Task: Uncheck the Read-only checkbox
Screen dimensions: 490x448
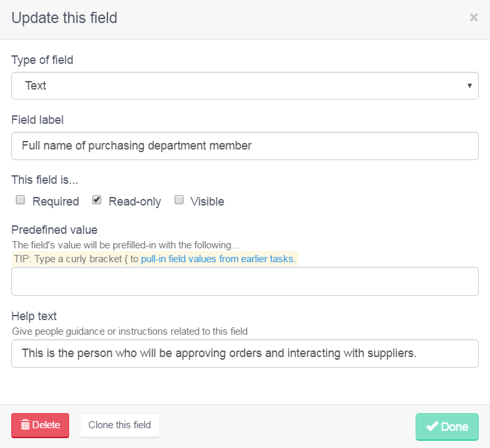Action: coord(97,200)
